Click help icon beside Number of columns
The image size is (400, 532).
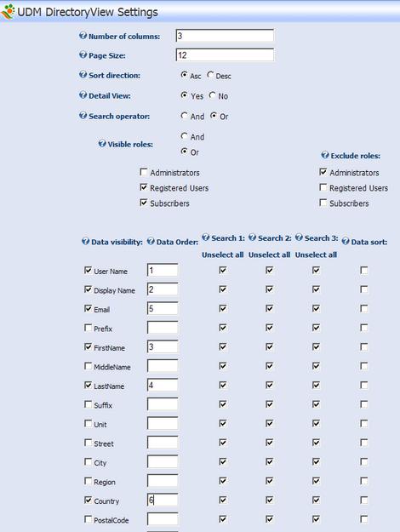coord(83,36)
